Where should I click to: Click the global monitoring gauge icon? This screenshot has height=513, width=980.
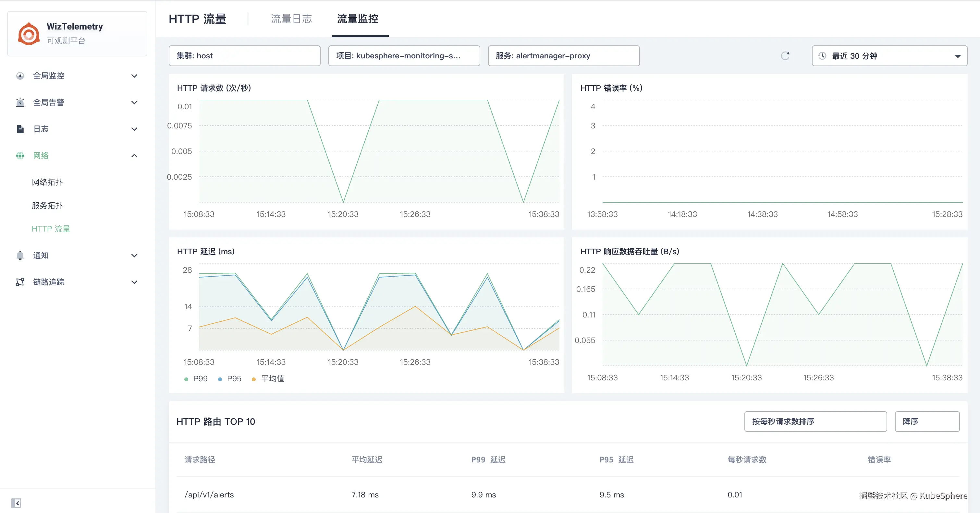20,76
